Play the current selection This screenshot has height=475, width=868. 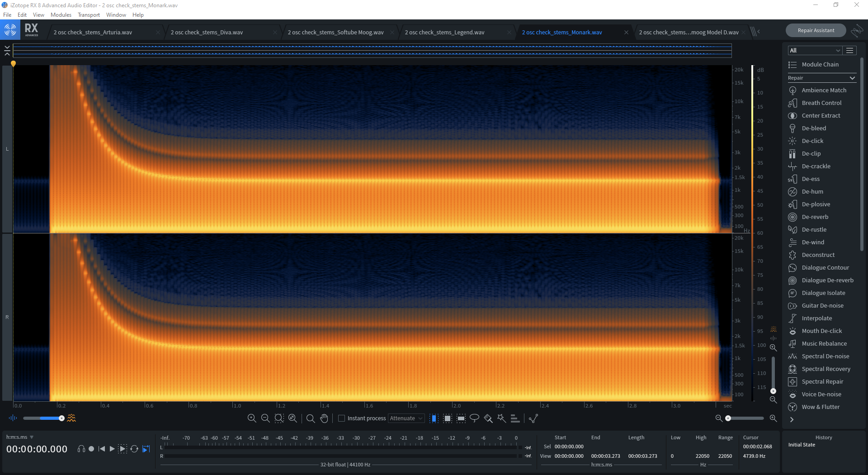(123, 449)
